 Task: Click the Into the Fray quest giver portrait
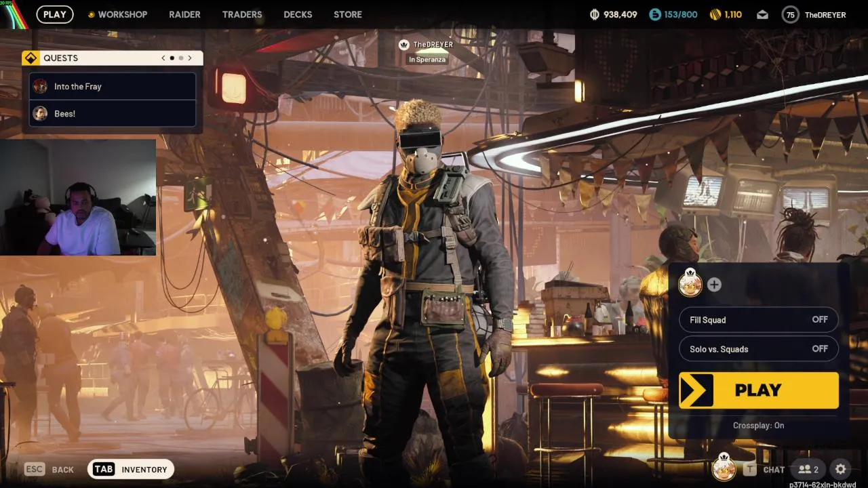click(41, 86)
